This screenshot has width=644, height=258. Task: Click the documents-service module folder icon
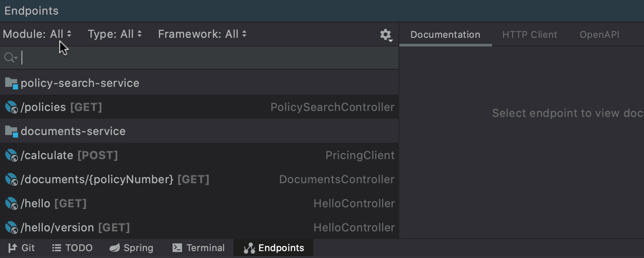[11, 131]
